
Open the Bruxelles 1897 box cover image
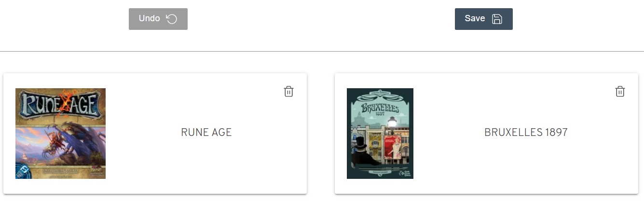[x=380, y=134]
